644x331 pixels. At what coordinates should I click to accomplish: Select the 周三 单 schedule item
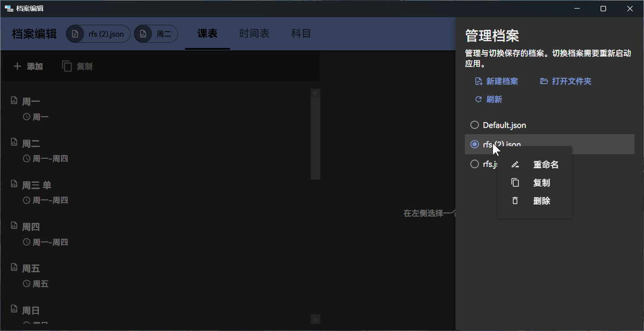(x=37, y=185)
